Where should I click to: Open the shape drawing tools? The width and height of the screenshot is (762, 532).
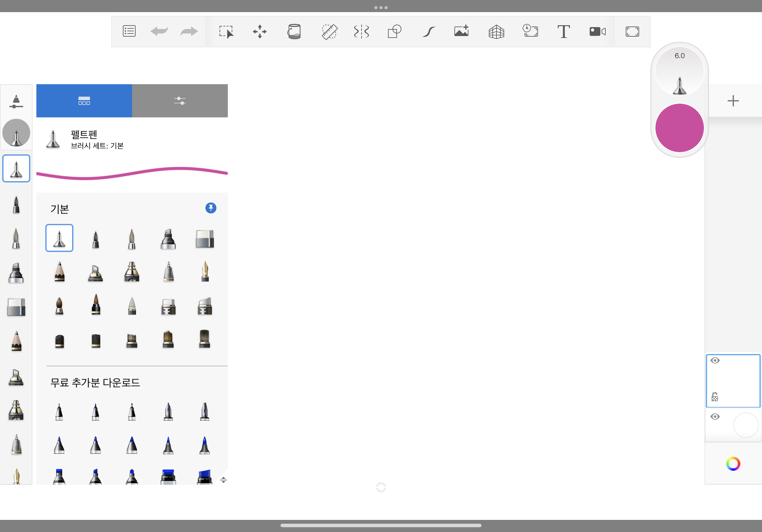tap(395, 32)
